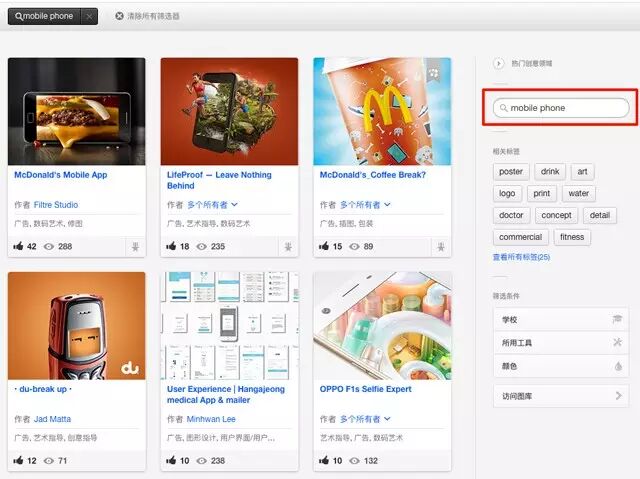Click the tools icon in tools-used filter

(618, 342)
